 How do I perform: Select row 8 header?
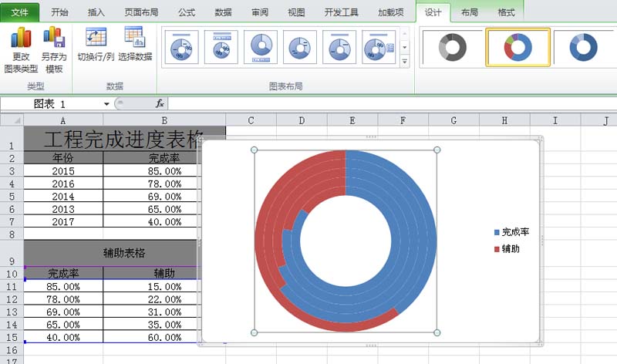click(x=12, y=234)
